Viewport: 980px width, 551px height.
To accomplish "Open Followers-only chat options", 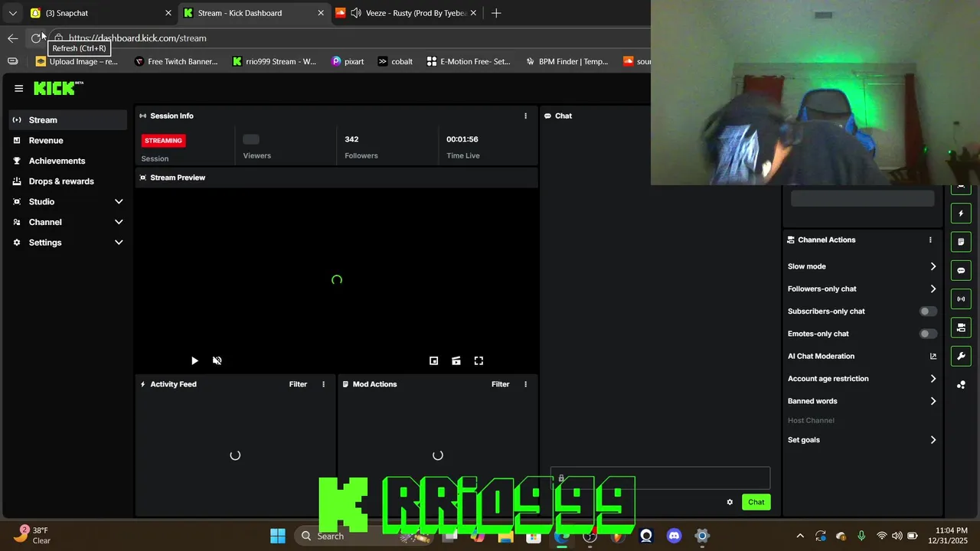I will [x=862, y=289].
